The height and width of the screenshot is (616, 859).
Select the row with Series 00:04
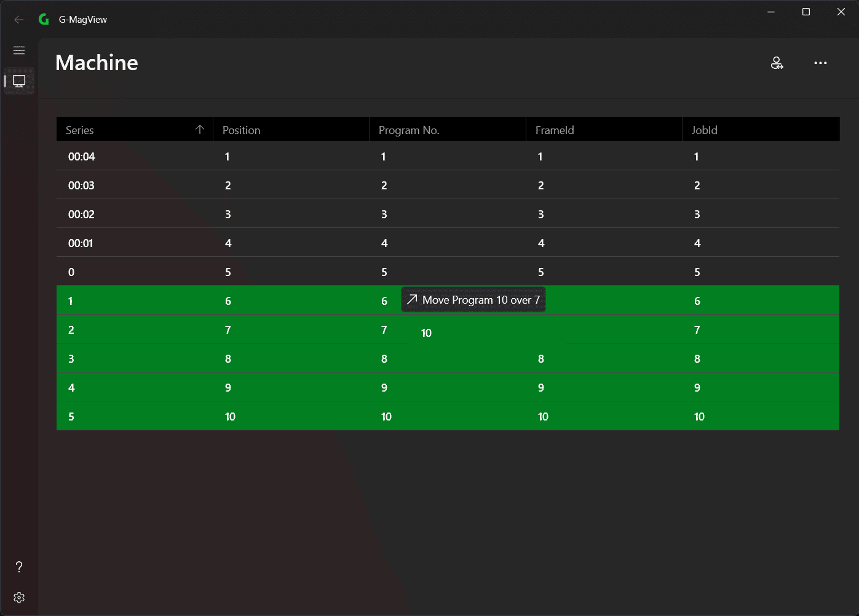coord(448,156)
